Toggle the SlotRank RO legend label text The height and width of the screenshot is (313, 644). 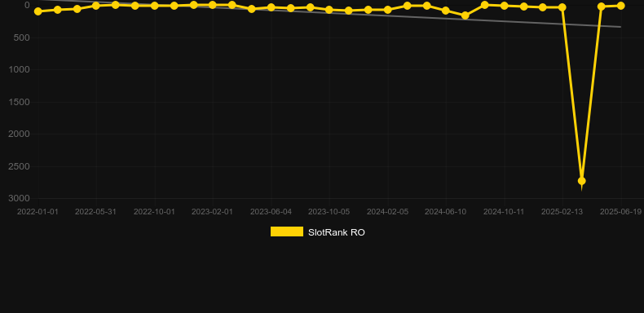coord(337,232)
